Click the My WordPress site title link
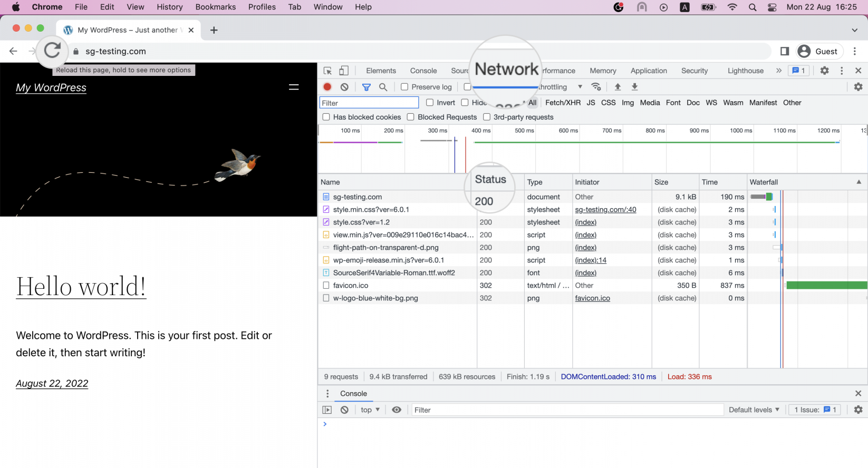This screenshot has height=468, width=868. [51, 87]
